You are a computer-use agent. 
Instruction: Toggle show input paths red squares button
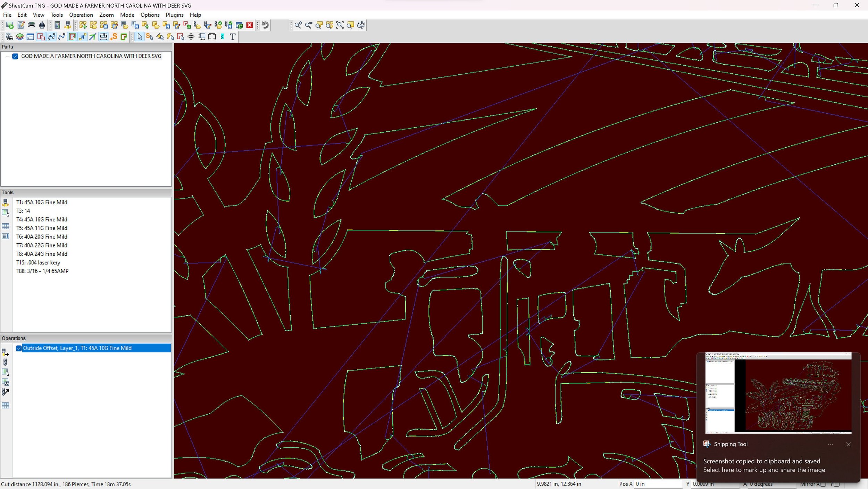pos(41,37)
